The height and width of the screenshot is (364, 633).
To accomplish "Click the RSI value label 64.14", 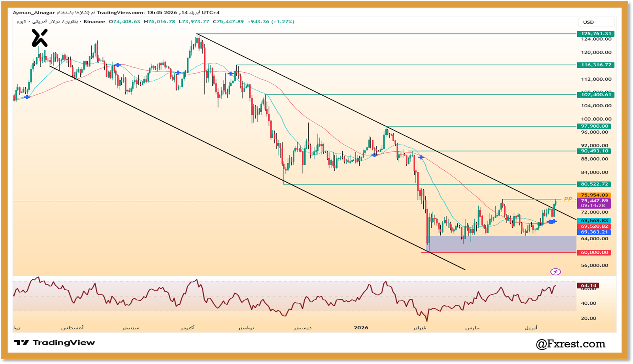I will point(588,285).
